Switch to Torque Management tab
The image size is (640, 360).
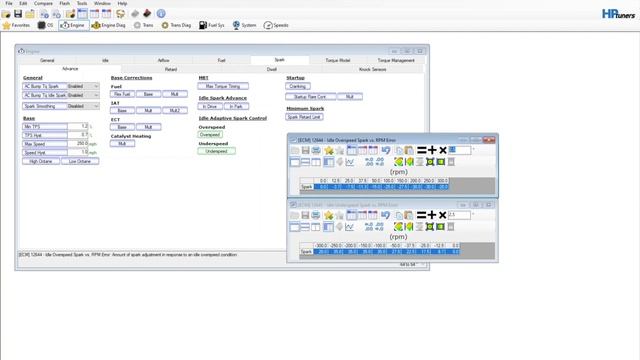point(396,60)
